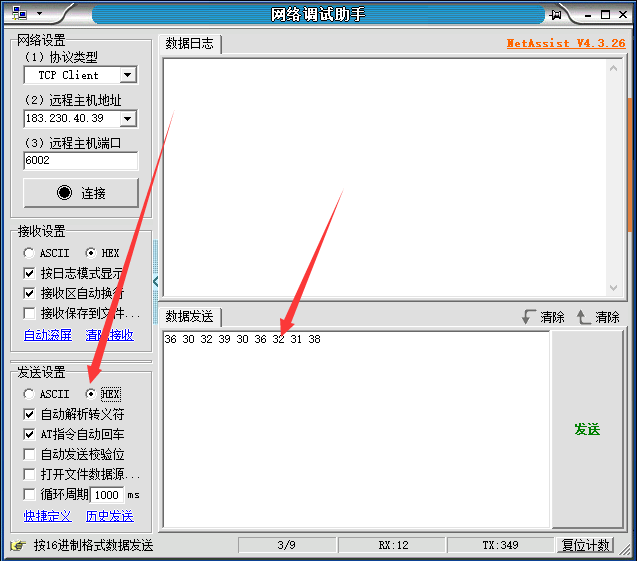
Task: Toggle AT指令自动回车 checkbox
Action: pos(29,434)
